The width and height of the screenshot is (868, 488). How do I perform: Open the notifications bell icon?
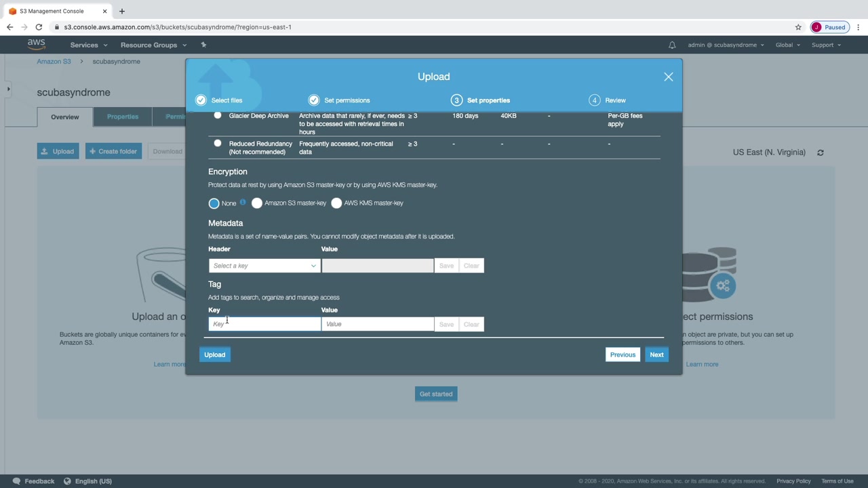click(x=672, y=45)
